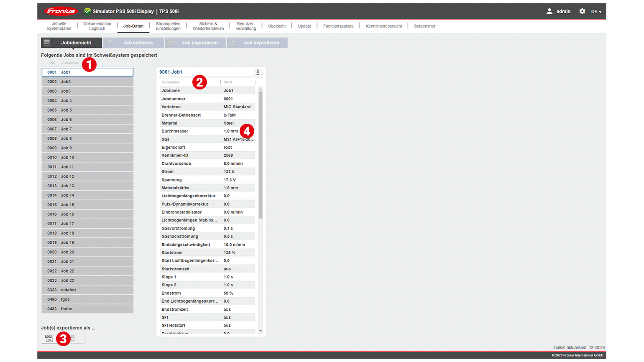644x362 pixels.
Task: Go to aktuelle Systemdaten tab
Action: point(59,26)
